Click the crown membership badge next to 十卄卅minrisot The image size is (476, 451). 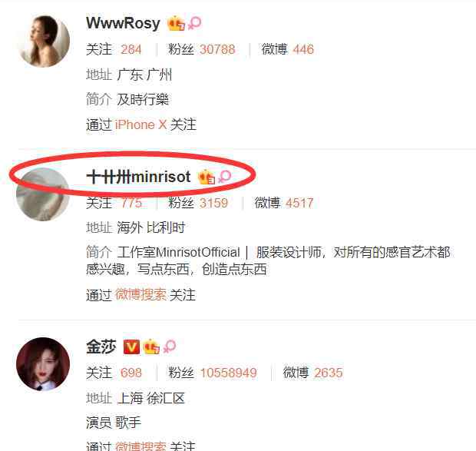point(207,177)
